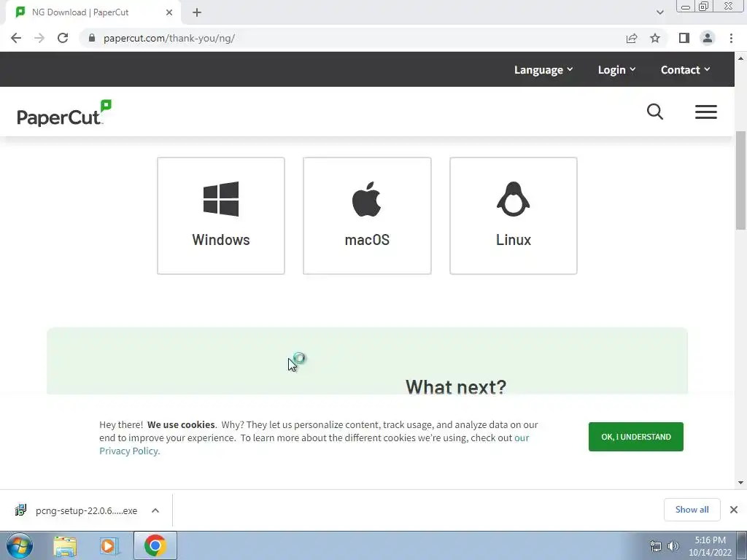Click the forward navigation arrow

tap(39, 38)
